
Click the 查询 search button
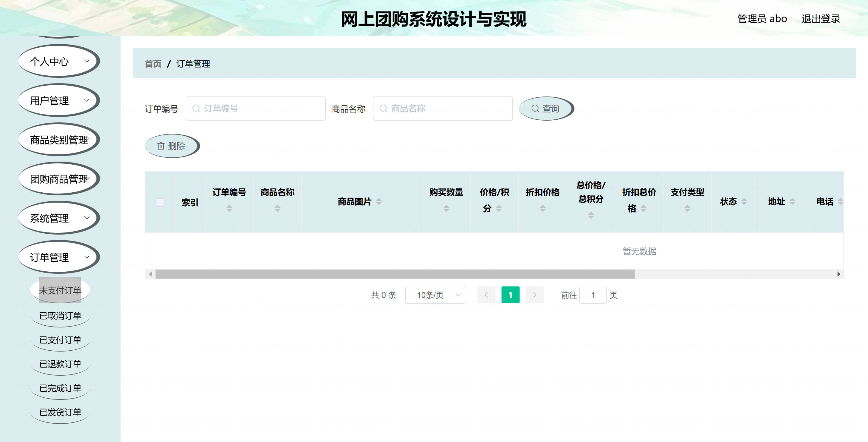(x=546, y=109)
